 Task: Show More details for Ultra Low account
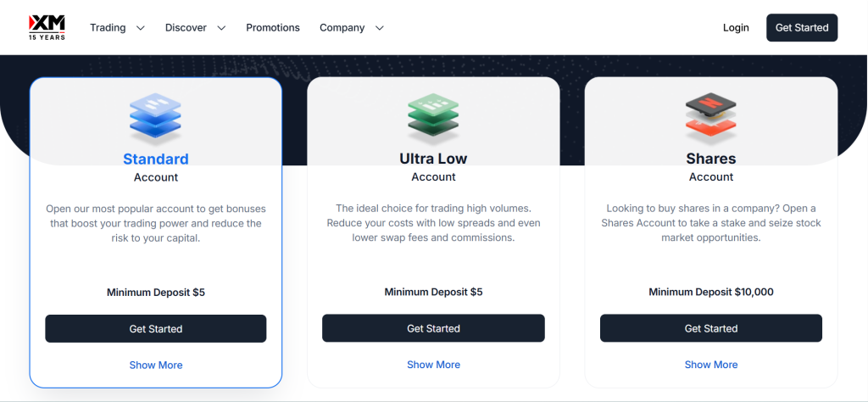coord(433,366)
